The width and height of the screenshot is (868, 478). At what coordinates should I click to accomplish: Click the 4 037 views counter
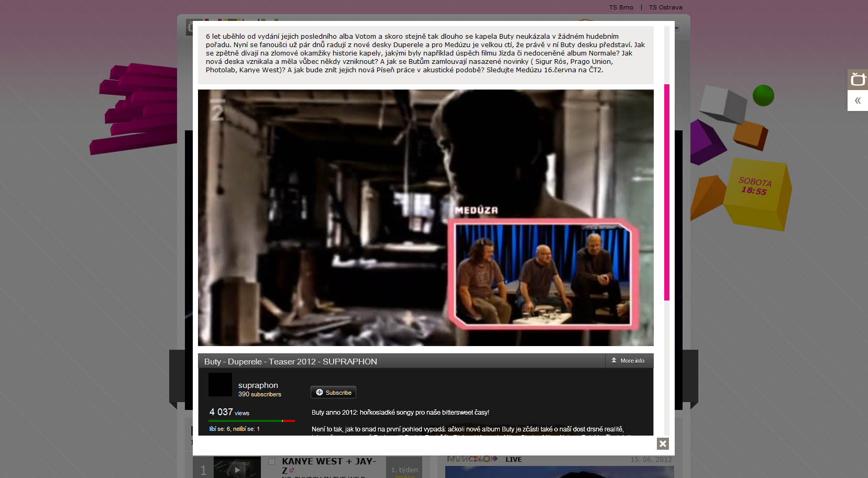[x=229, y=412]
